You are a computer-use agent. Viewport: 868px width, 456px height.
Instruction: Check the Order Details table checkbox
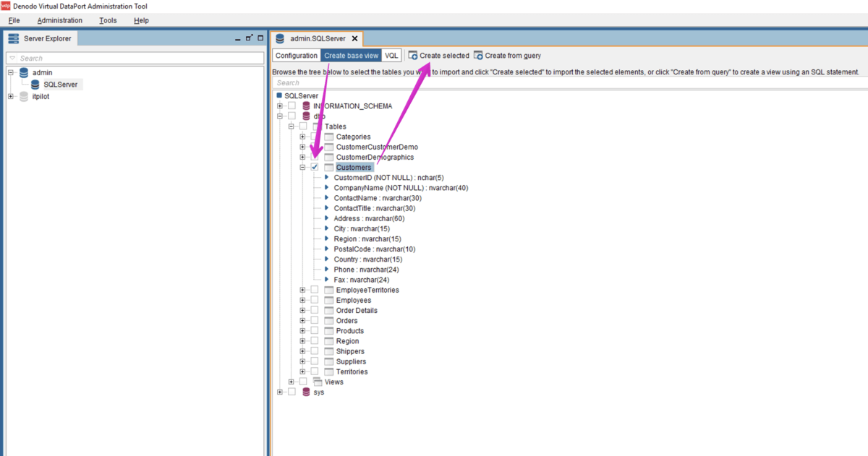pos(315,310)
